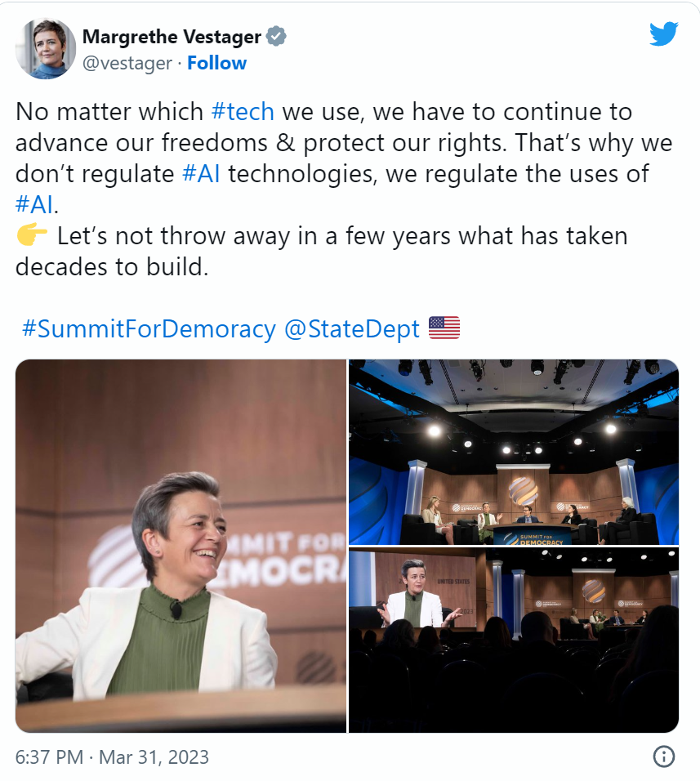Open the #SummitForDemocracy hashtag
700x781 pixels.
coord(149,328)
